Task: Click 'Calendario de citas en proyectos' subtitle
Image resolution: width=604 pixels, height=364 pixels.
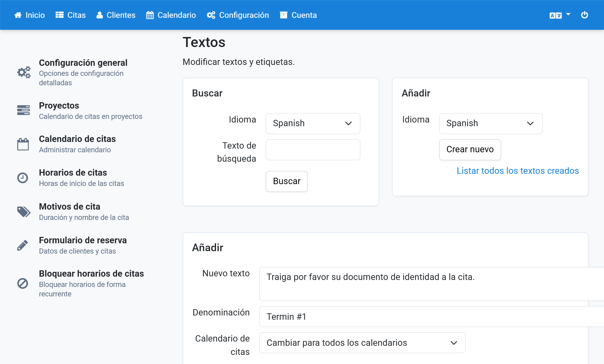Action: [x=90, y=116]
